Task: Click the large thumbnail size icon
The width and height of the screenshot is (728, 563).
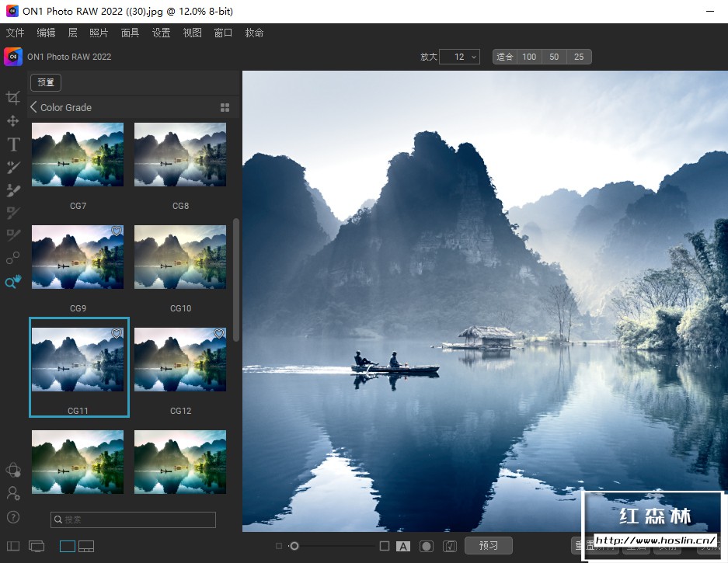Action: pyautogui.click(x=385, y=546)
